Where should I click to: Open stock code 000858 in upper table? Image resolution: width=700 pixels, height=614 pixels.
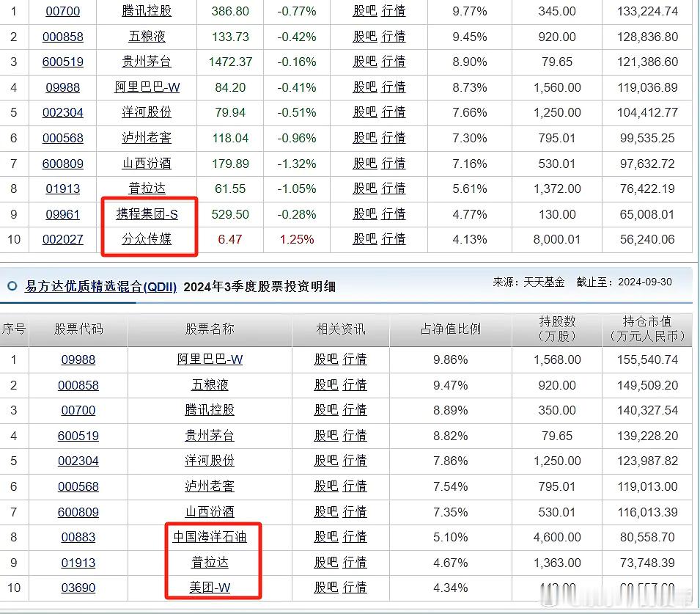coord(63,37)
